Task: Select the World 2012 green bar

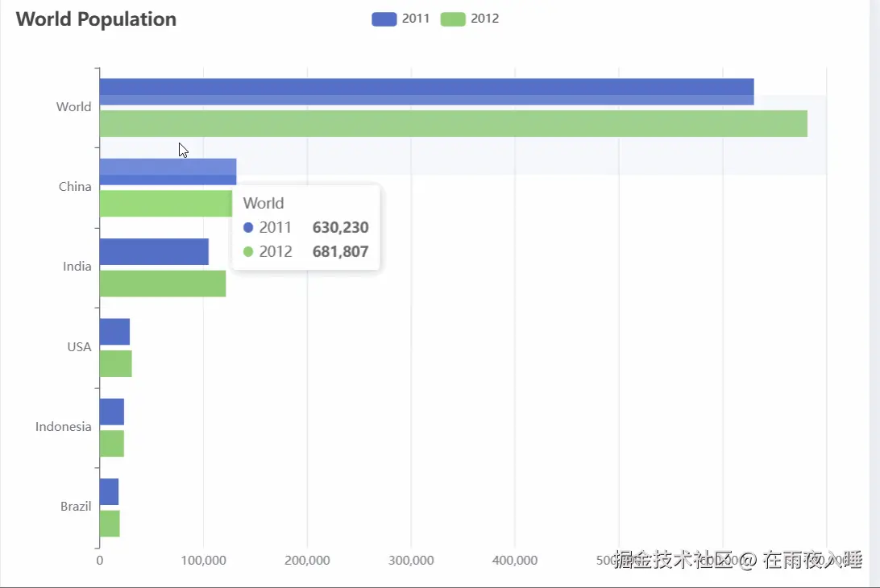Action: pos(454,123)
